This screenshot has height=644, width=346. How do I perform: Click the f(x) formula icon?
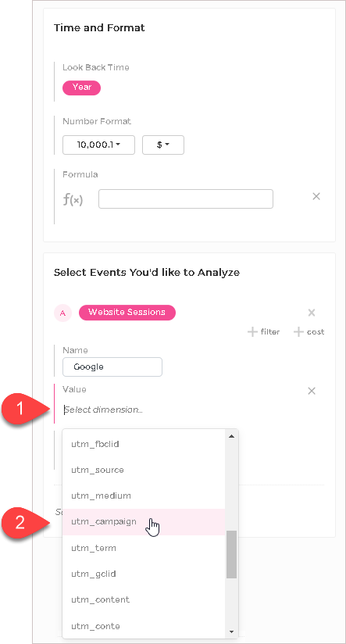click(73, 199)
